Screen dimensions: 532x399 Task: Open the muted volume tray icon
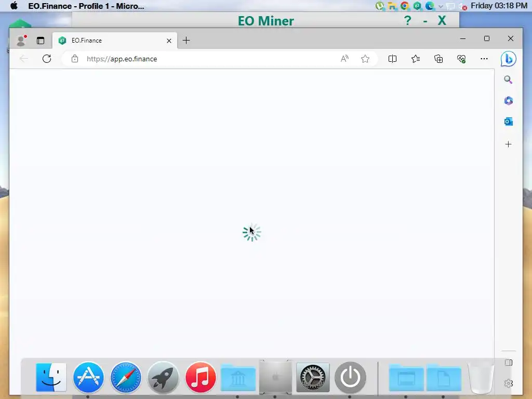pos(463,6)
